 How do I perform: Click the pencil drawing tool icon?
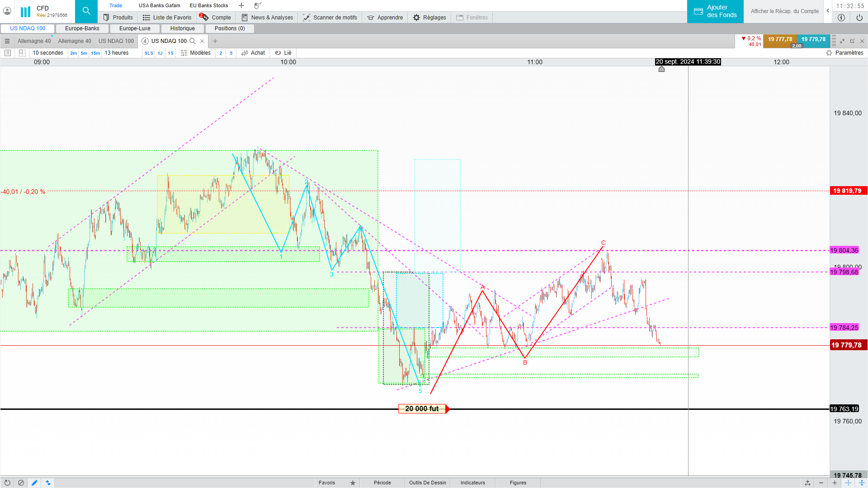pos(34,483)
